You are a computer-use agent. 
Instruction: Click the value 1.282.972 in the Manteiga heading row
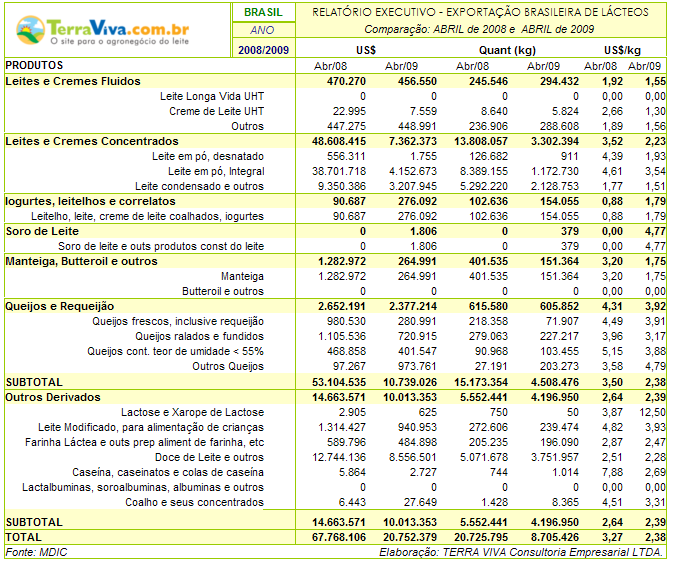[342, 261]
